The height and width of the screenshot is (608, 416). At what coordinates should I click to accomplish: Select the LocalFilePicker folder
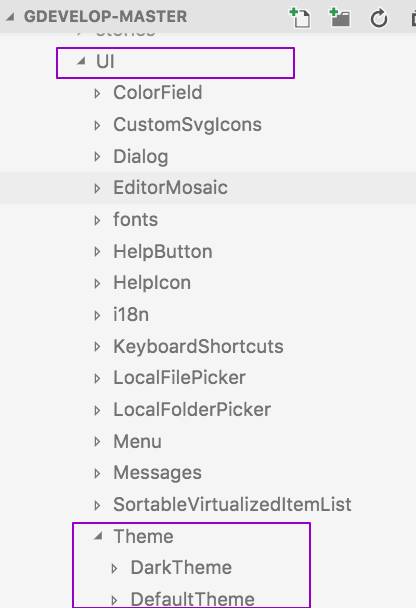coord(180,378)
